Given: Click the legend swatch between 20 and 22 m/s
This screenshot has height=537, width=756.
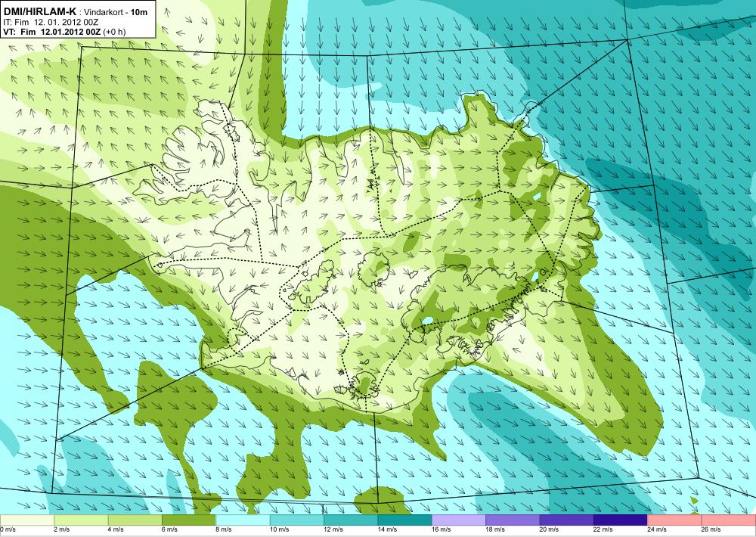Looking at the screenshot, I should click(567, 520).
